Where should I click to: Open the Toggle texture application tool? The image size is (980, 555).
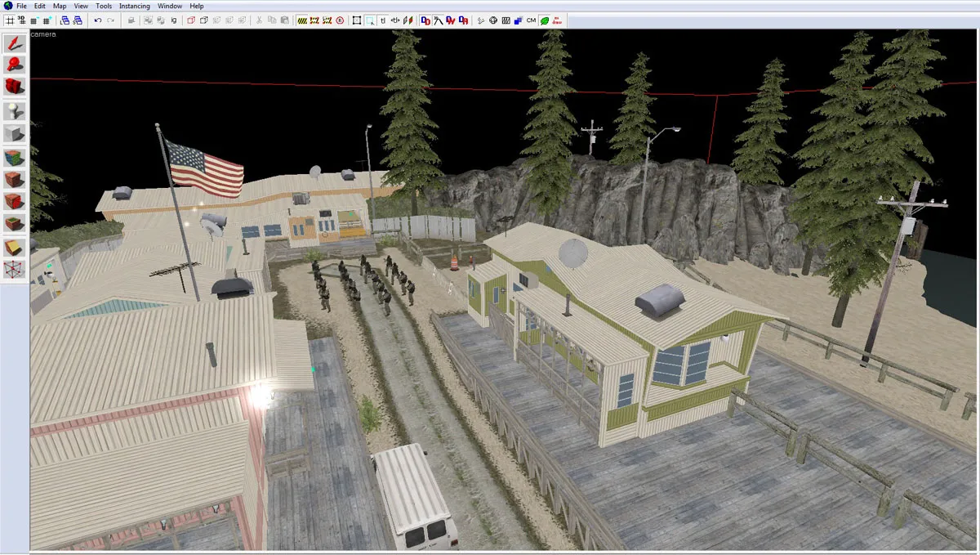(x=15, y=157)
